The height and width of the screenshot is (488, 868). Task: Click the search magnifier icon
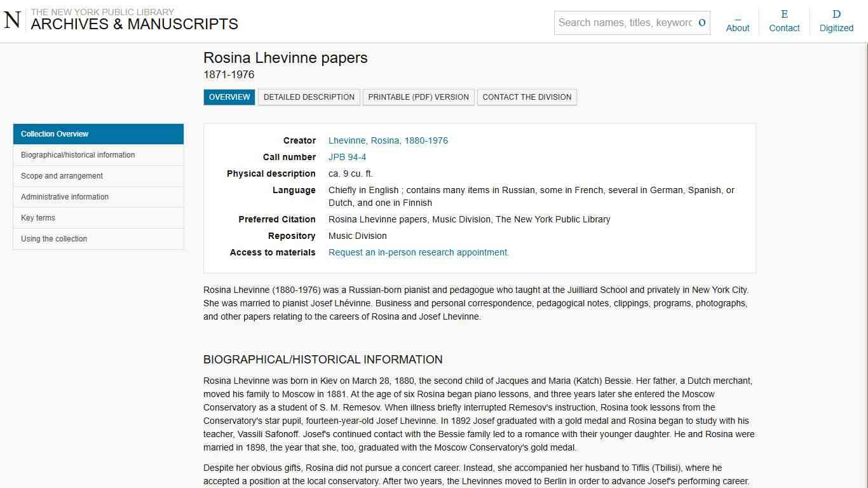(x=702, y=22)
